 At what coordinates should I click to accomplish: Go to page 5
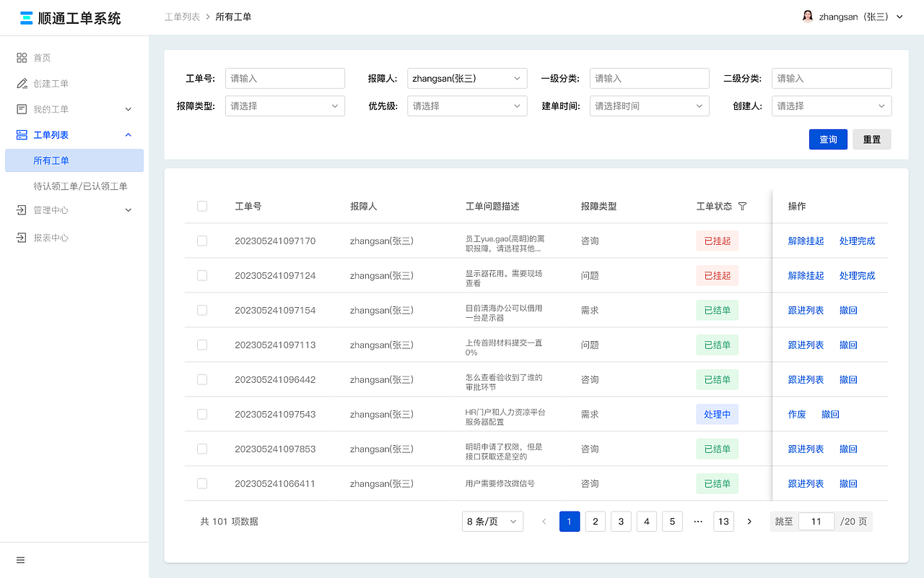click(672, 522)
